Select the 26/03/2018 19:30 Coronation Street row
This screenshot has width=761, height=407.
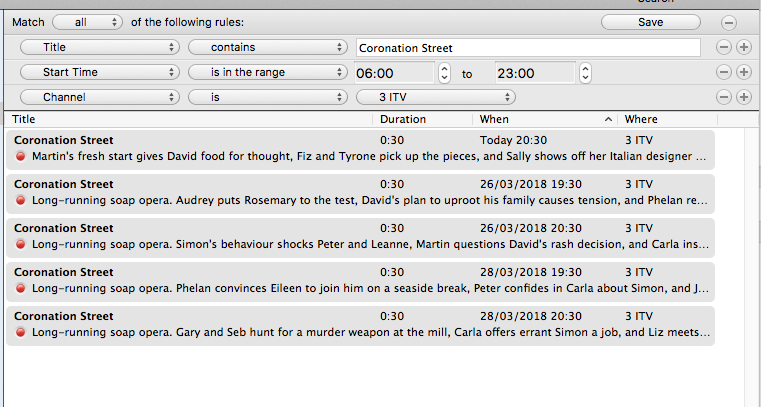coord(361,194)
